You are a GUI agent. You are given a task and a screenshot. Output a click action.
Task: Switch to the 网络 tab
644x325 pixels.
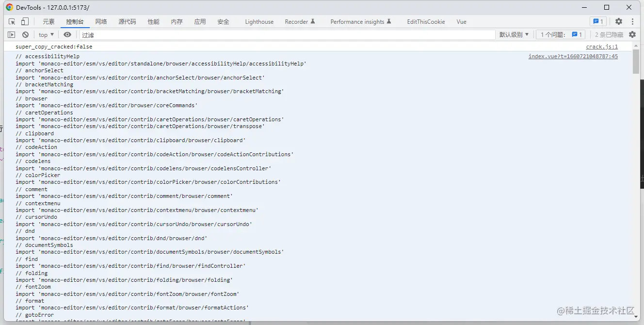pyautogui.click(x=101, y=22)
